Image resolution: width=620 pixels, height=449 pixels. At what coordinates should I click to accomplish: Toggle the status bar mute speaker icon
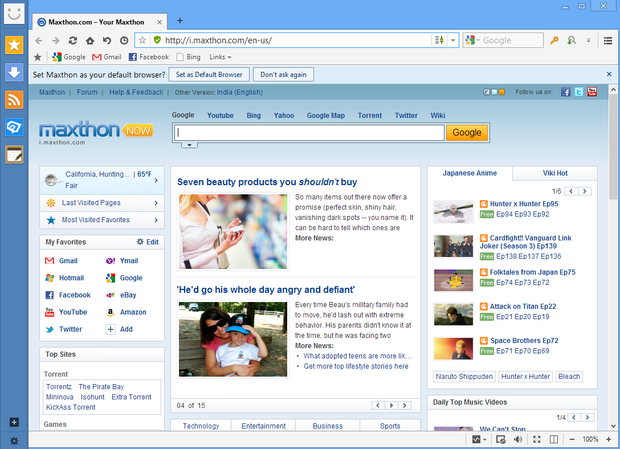tap(518, 439)
